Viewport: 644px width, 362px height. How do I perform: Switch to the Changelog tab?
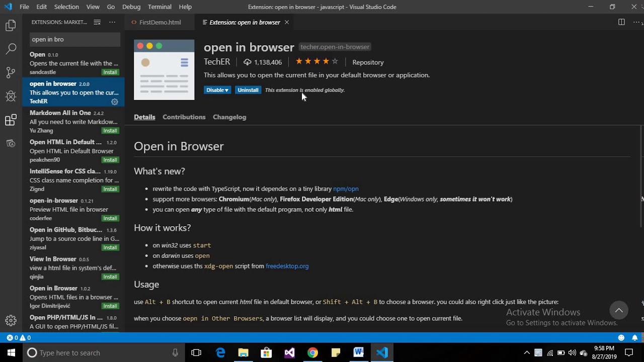click(x=229, y=117)
